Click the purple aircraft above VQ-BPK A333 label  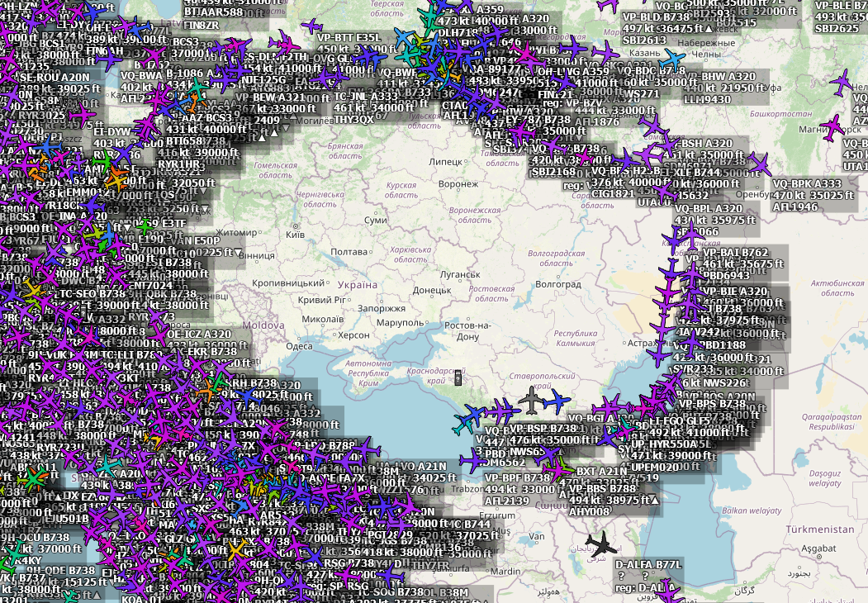[759, 164]
